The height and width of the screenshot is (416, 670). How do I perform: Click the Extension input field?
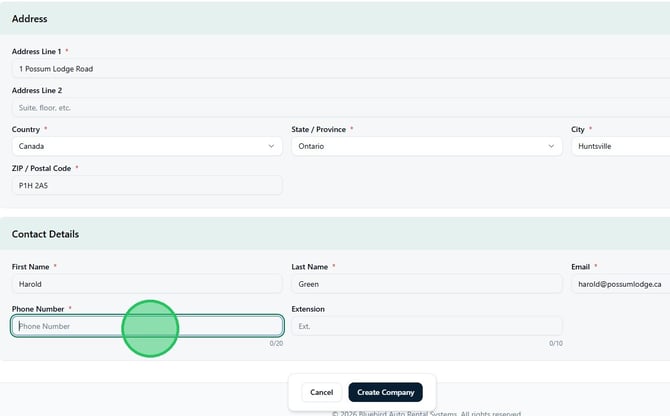click(x=427, y=326)
